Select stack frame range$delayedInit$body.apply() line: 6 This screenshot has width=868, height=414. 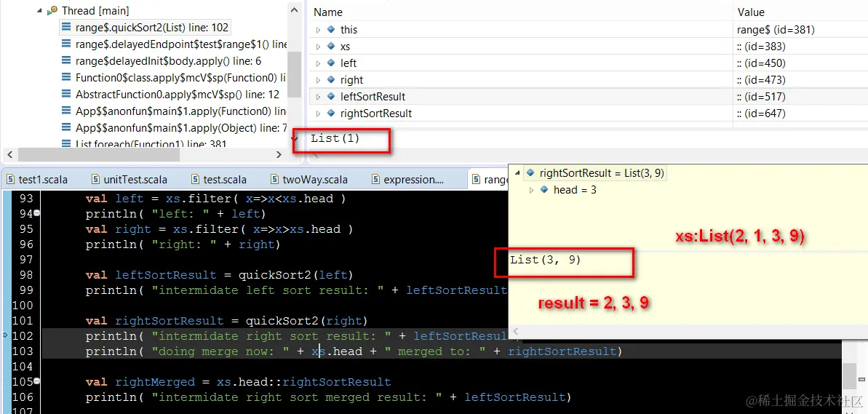tap(168, 60)
